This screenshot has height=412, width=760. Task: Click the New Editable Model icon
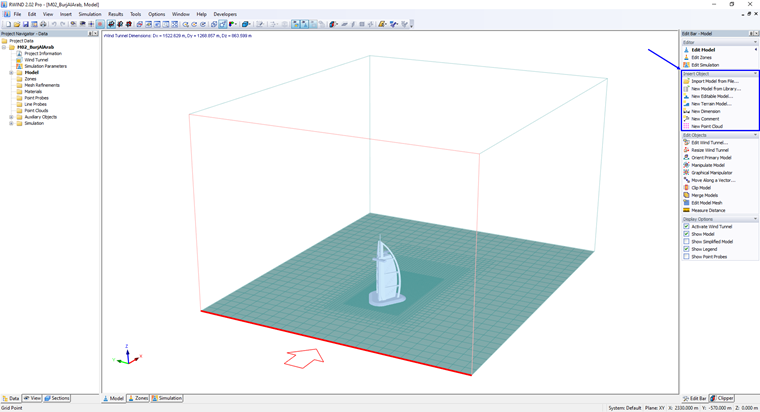(x=686, y=96)
